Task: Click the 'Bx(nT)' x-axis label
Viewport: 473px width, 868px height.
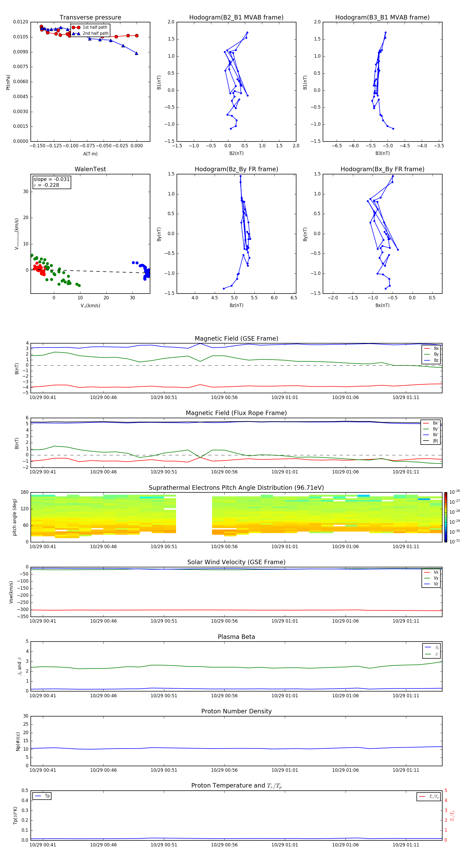Action: [382, 305]
